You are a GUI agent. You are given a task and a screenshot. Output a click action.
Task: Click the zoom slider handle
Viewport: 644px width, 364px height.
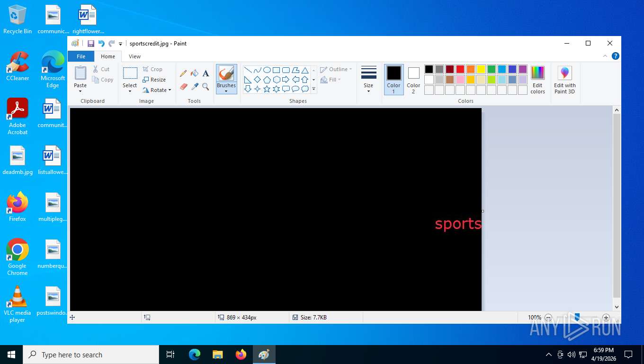point(577,318)
